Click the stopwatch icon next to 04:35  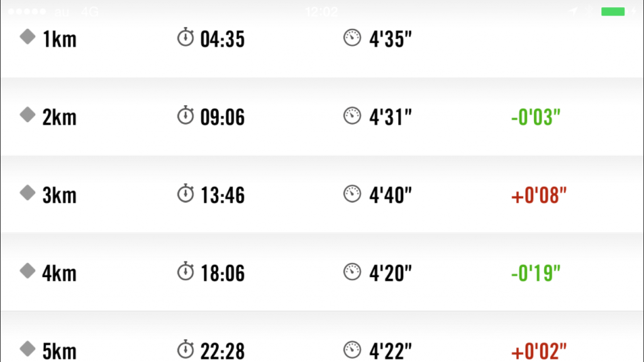pyautogui.click(x=186, y=37)
